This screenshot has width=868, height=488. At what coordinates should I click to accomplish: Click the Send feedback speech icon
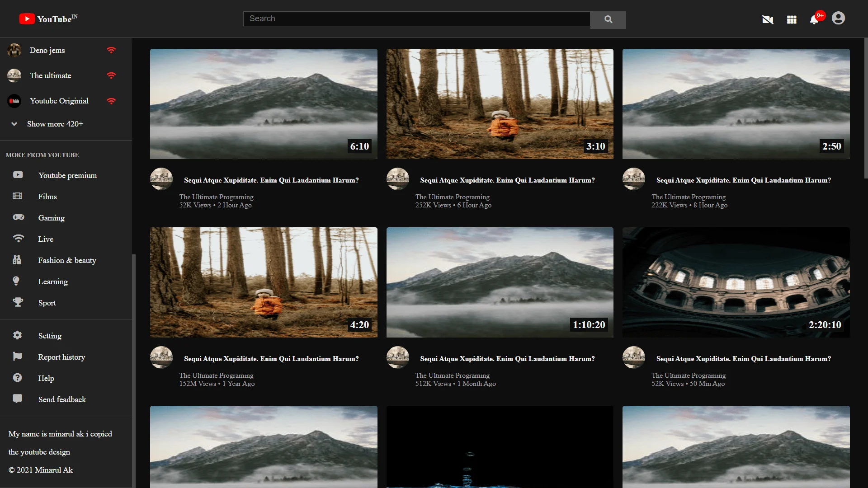tap(18, 399)
